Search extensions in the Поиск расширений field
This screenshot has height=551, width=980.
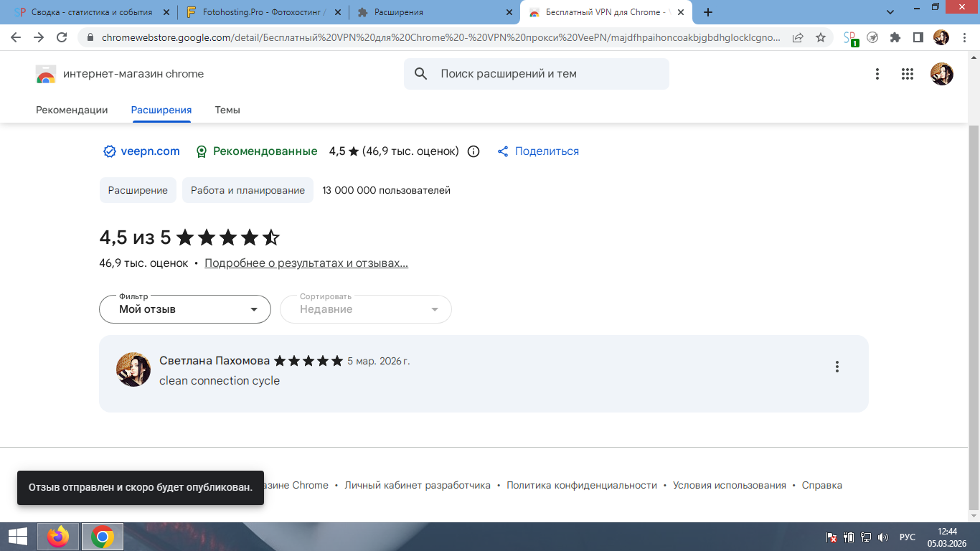tap(537, 74)
